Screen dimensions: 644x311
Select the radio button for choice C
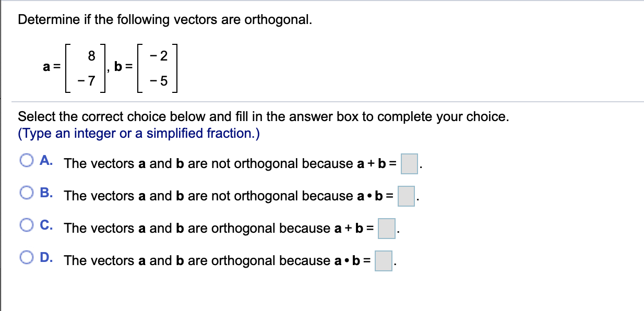[x=26, y=224]
